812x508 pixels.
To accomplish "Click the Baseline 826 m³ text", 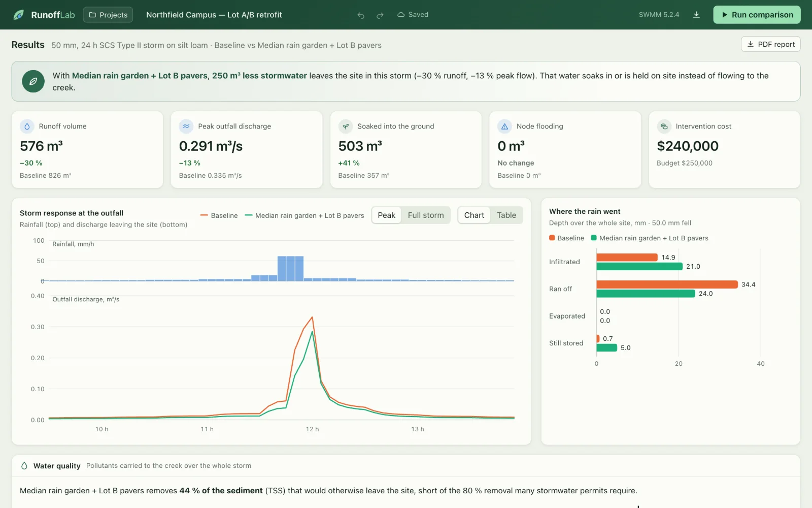I will (x=46, y=175).
